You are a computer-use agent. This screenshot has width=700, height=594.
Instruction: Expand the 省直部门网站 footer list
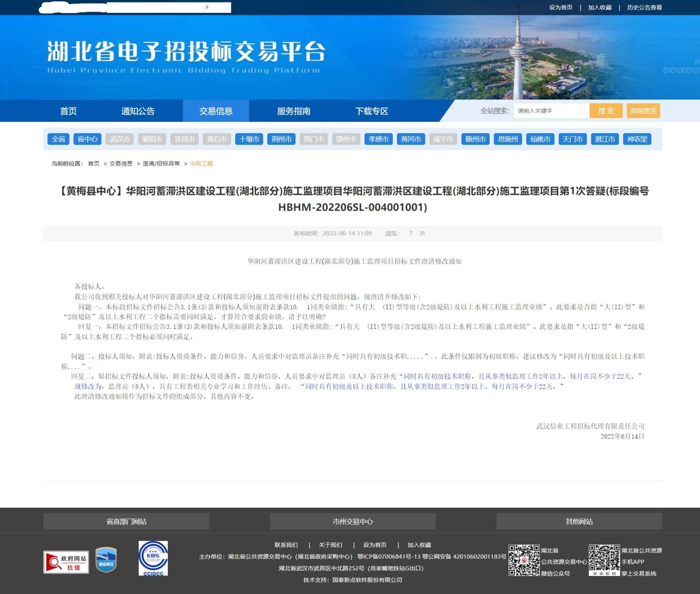coord(126,521)
